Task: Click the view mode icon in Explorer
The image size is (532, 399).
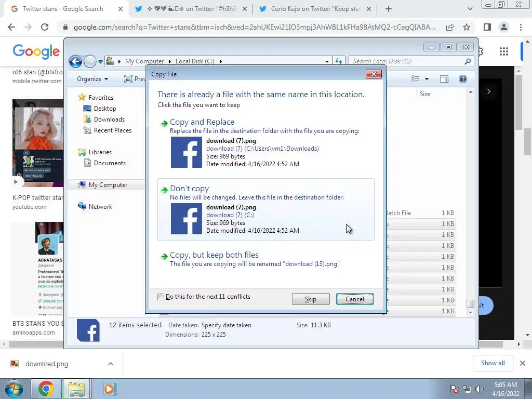Action: tap(416, 79)
